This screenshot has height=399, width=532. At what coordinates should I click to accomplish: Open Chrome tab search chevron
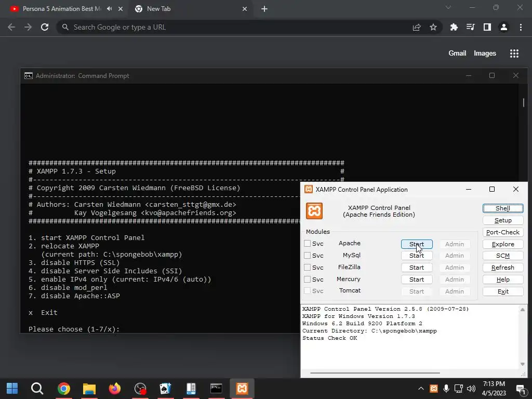[x=448, y=7]
